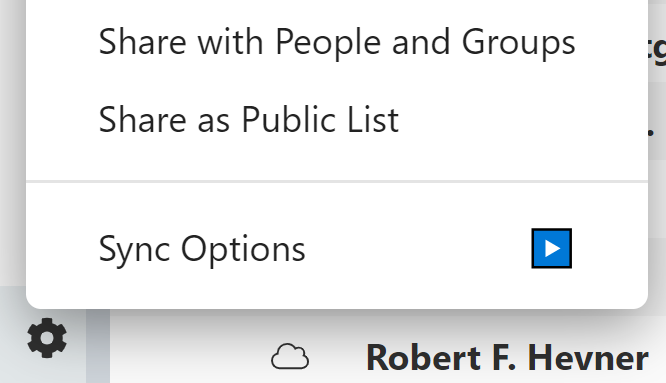This screenshot has width=666, height=383.
Task: Select Share as Public List option
Action: (x=337, y=120)
